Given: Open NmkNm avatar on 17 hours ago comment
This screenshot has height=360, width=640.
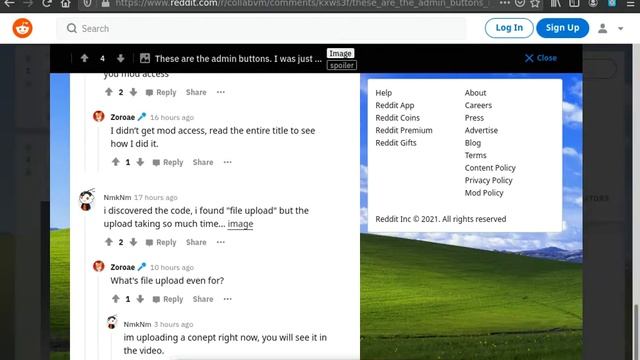Looking at the screenshot, I should [87, 199].
